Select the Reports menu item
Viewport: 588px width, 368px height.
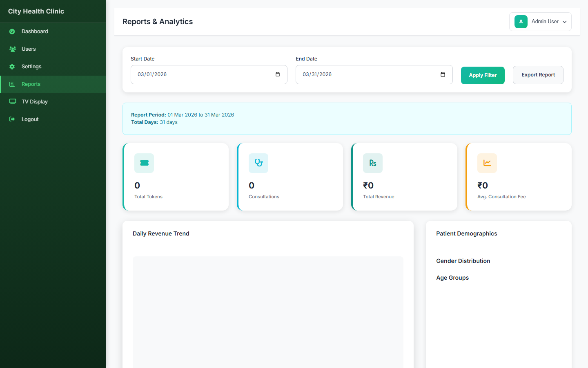[x=53, y=84]
